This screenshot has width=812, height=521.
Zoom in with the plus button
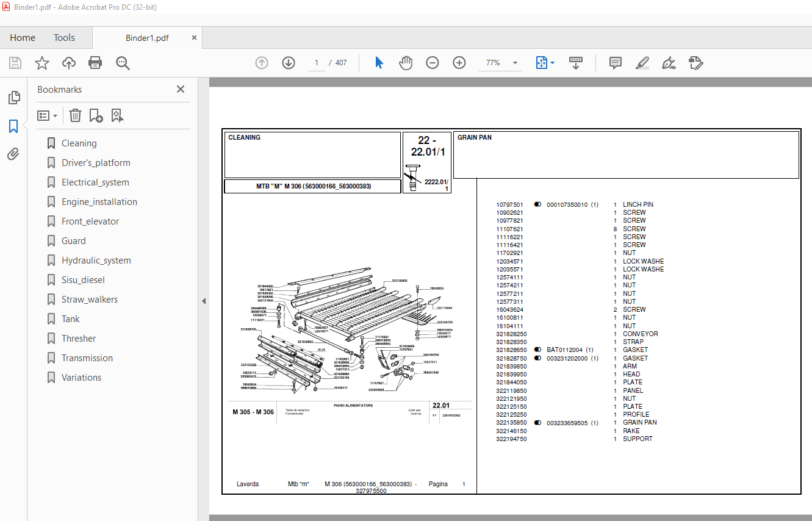click(459, 63)
